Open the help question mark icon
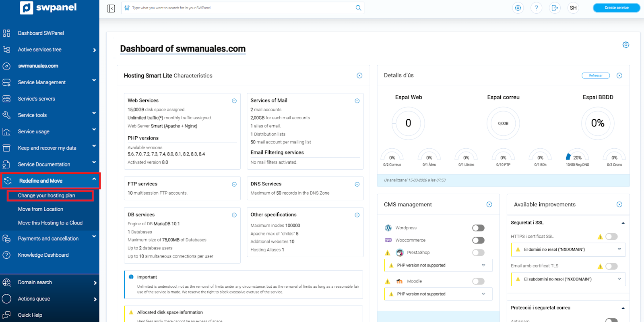644x322 pixels. pos(536,8)
